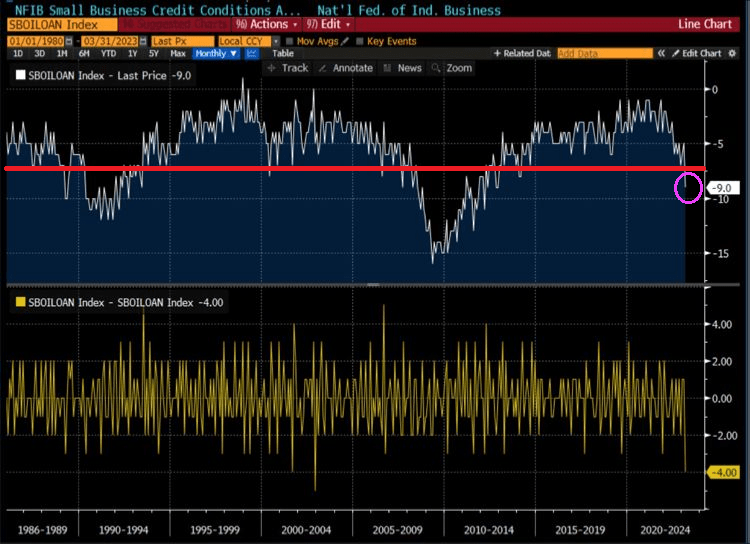750x544 pixels.
Task: Select the 5Y time range
Action: click(153, 53)
